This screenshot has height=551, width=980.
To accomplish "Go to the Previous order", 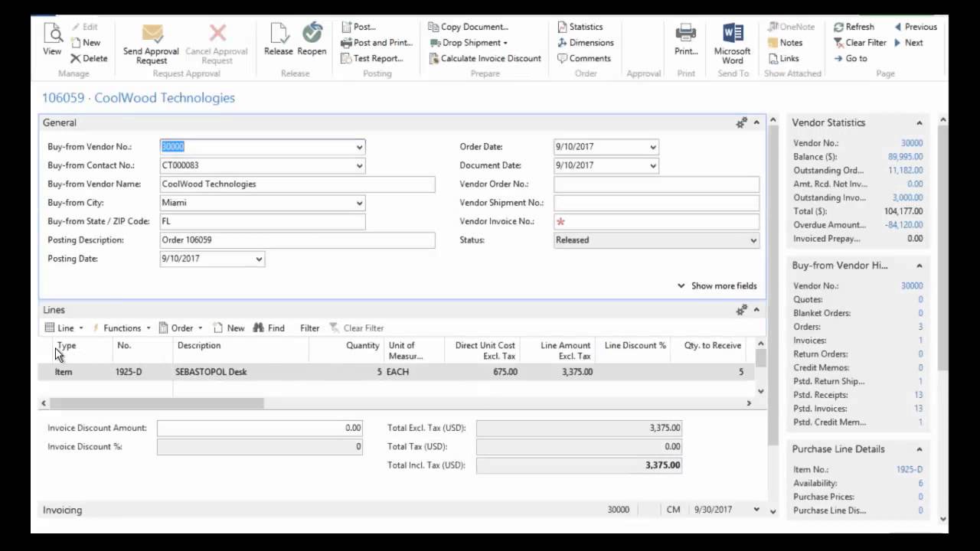I will (x=915, y=27).
